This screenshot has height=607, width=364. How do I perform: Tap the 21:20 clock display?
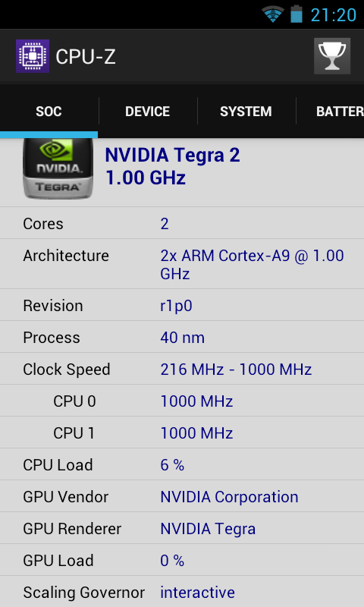[334, 15]
